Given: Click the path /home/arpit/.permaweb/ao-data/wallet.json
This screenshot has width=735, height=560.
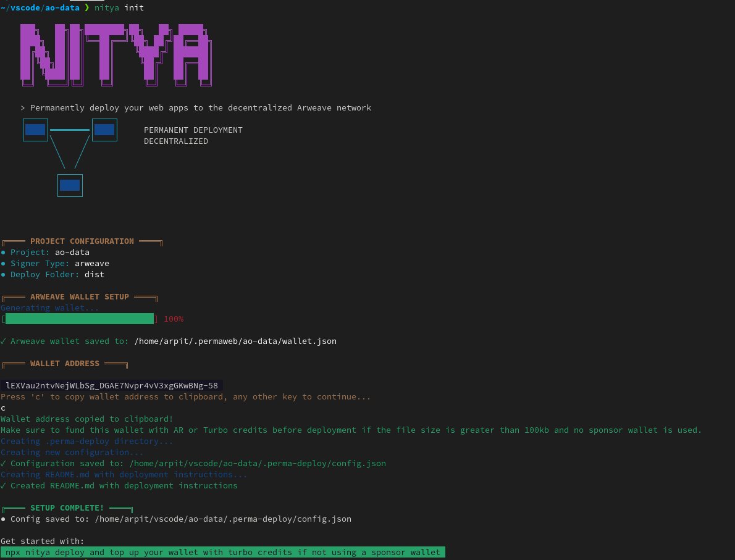Looking at the screenshot, I should pyautogui.click(x=235, y=341).
